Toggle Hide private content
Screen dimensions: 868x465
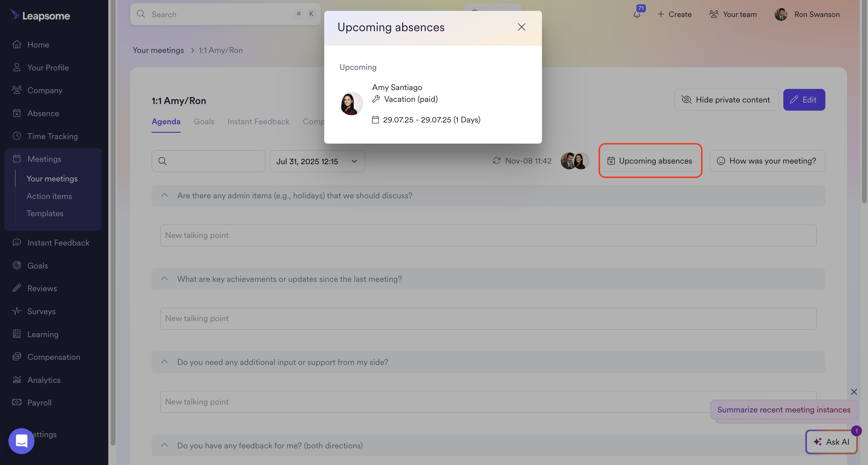(726, 100)
